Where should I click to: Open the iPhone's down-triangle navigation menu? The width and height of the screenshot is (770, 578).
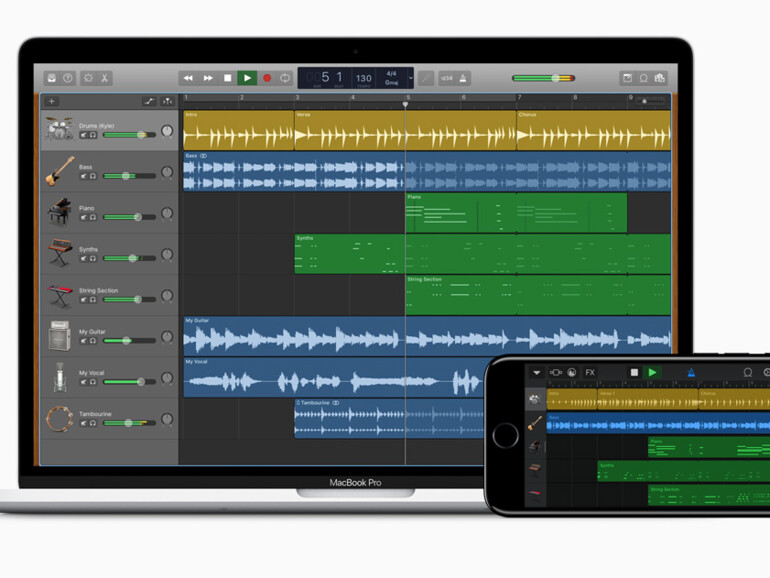[x=536, y=373]
